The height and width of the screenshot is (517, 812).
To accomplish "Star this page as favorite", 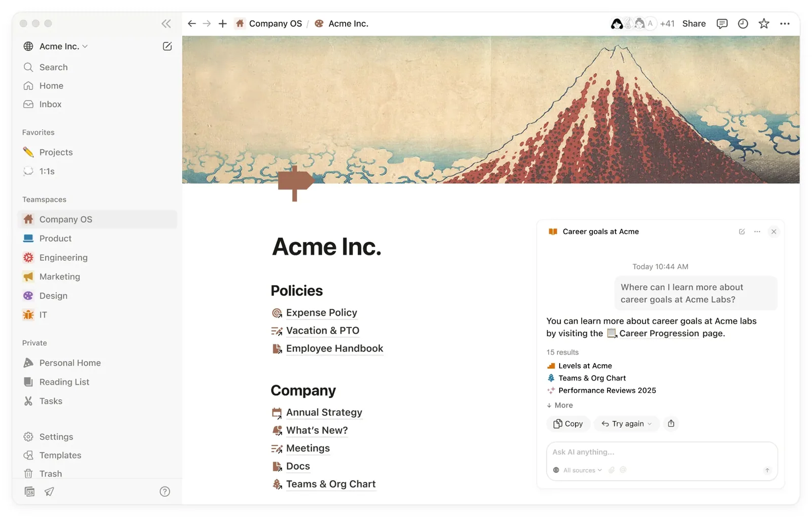I will [x=764, y=23].
